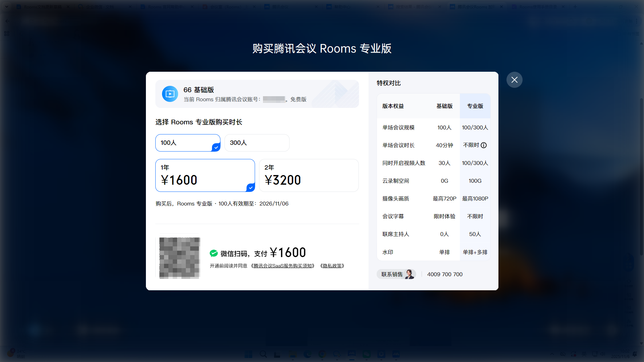Choose the 2年 ¥3200 plan
The image size is (644, 362).
[309, 175]
